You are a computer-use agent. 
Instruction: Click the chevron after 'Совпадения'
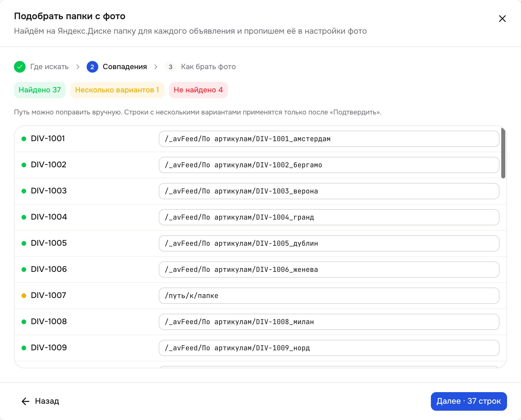(x=156, y=67)
